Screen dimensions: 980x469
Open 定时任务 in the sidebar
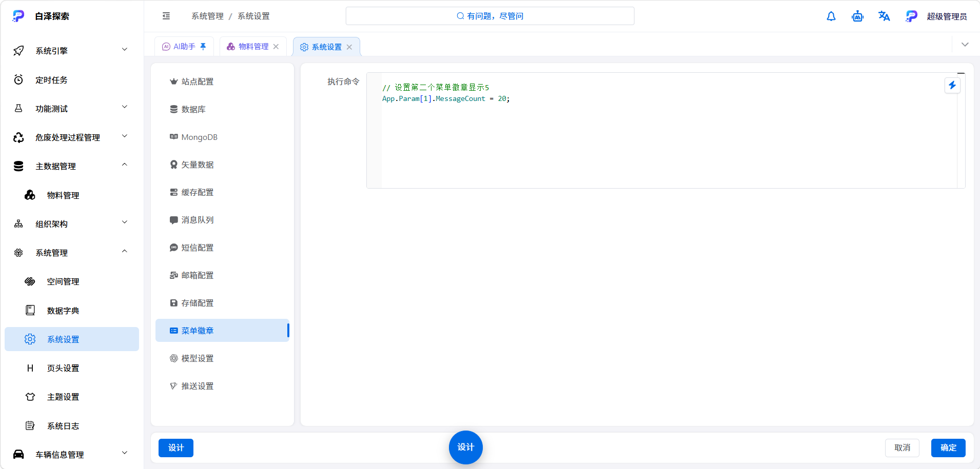[x=72, y=80]
